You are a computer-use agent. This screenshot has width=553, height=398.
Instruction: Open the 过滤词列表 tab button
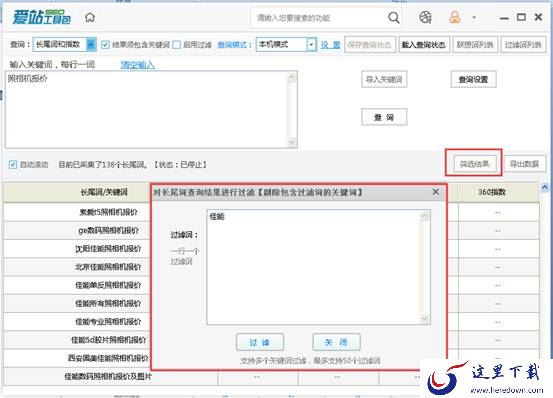[523, 45]
